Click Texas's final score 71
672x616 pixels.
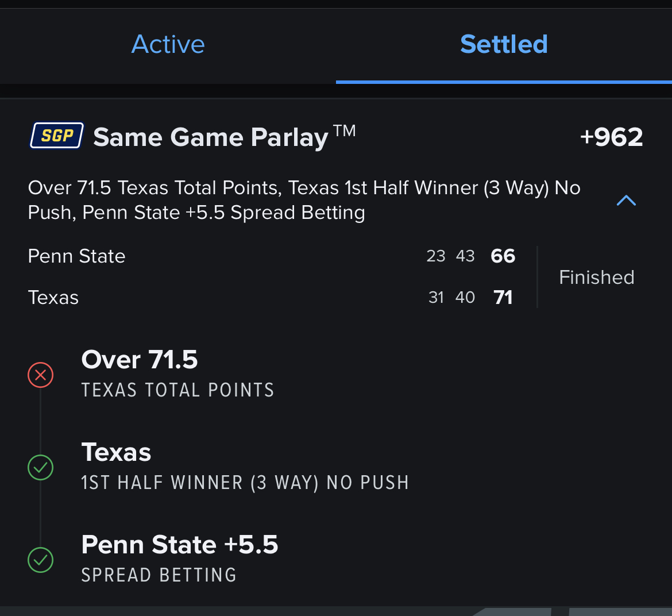[x=503, y=298]
